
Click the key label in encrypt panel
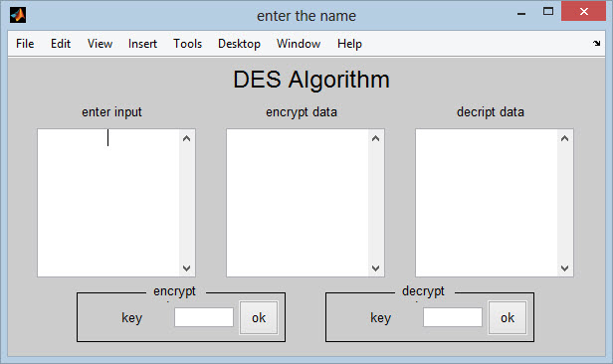[131, 318]
